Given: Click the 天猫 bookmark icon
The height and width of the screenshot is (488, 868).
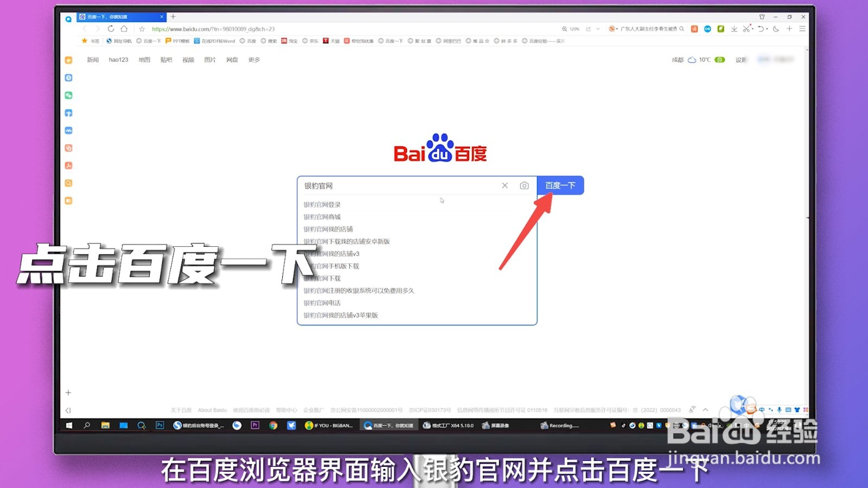Looking at the screenshot, I should 326,41.
